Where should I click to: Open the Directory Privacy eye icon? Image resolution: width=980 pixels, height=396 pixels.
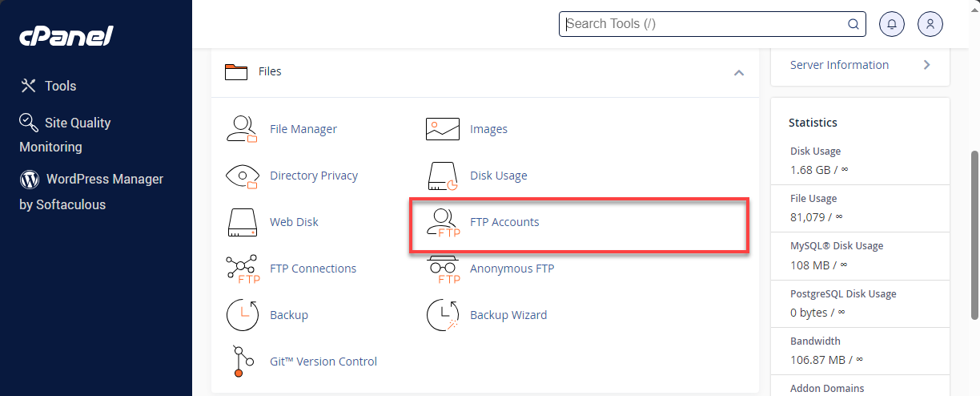pyautogui.click(x=242, y=176)
